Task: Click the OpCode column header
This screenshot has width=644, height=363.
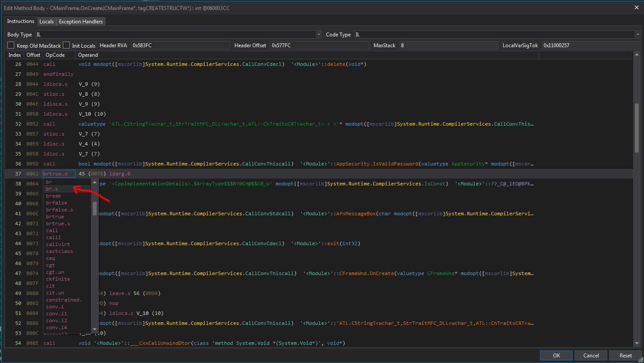Action: (59, 55)
